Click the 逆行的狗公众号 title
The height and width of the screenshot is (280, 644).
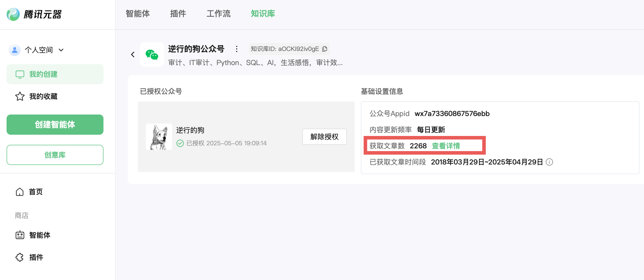(x=196, y=49)
